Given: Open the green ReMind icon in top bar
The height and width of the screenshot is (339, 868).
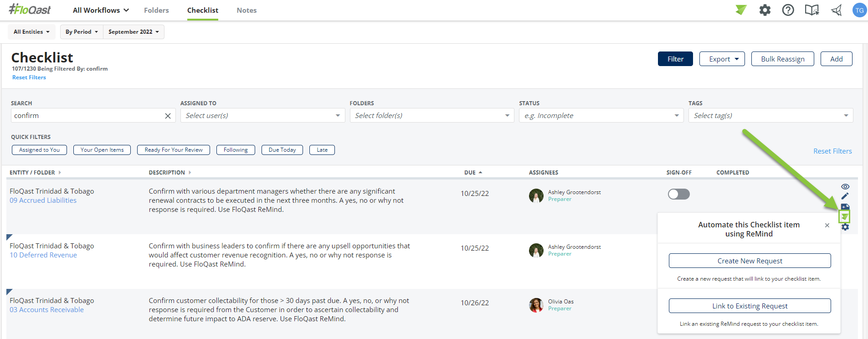Looking at the screenshot, I should pyautogui.click(x=741, y=10).
